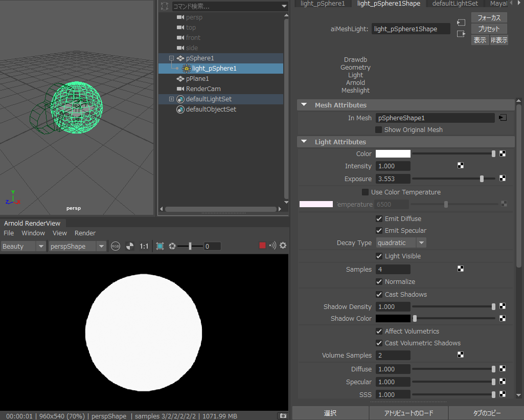Click the Diffuse map checker icon
This screenshot has width=524, height=420.
(503, 368)
